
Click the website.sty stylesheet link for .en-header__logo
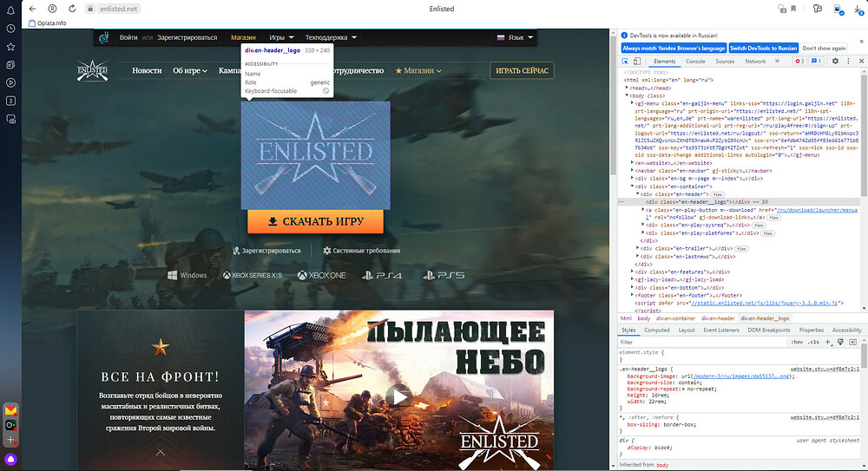(x=825, y=369)
